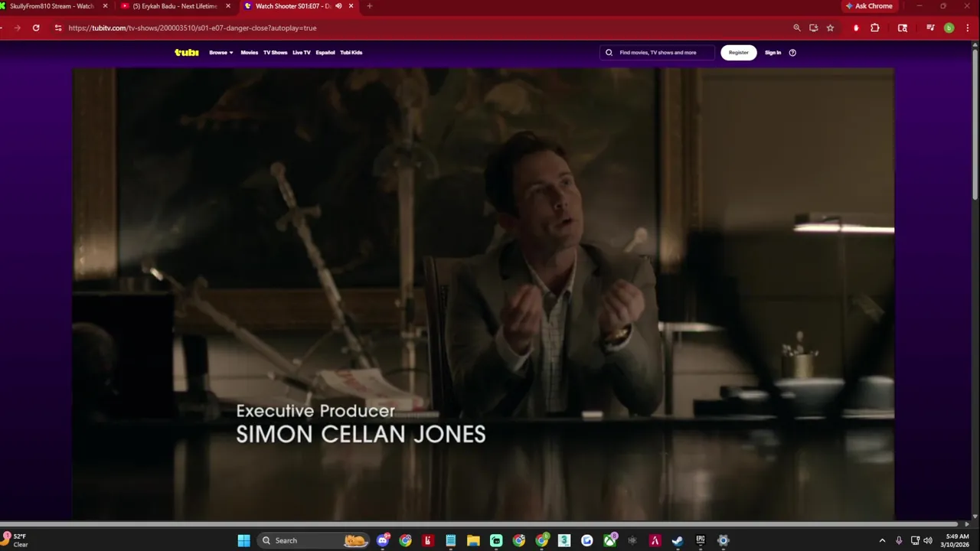Viewport: 980px width, 551px height.
Task: Click the microphone icon in system tray
Action: click(899, 540)
